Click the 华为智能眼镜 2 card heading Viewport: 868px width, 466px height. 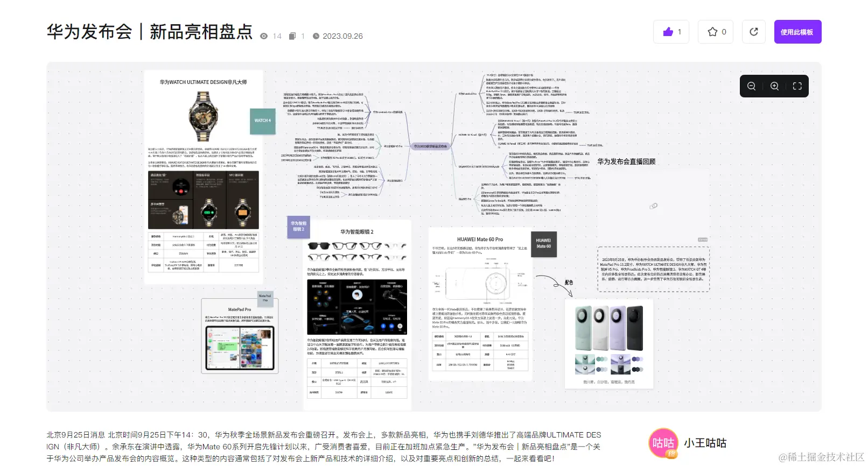click(x=357, y=232)
